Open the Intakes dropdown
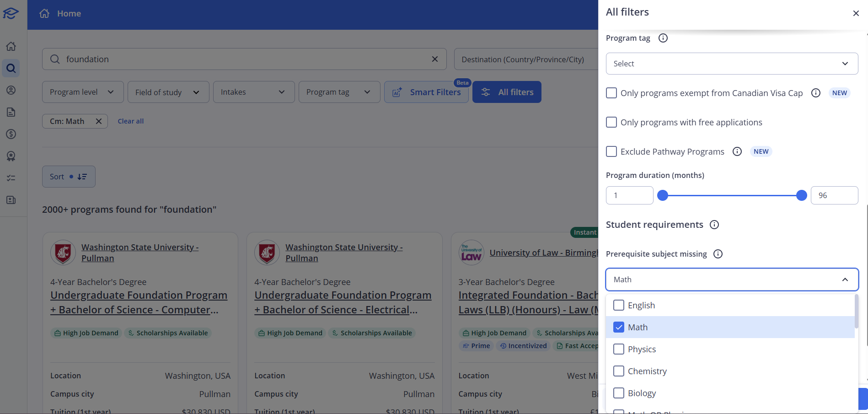The height and width of the screenshot is (414, 868). pyautogui.click(x=254, y=92)
